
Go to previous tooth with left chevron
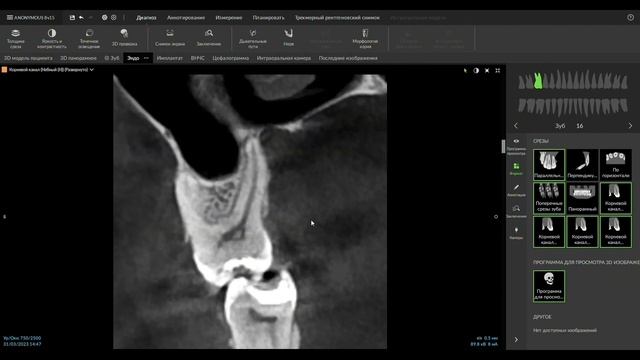click(x=516, y=126)
